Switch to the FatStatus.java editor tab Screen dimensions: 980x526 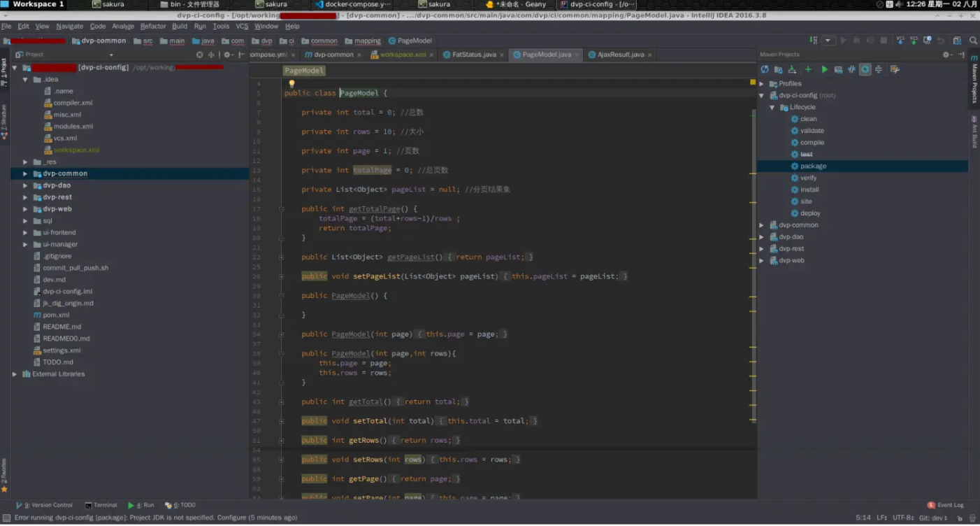pos(473,55)
